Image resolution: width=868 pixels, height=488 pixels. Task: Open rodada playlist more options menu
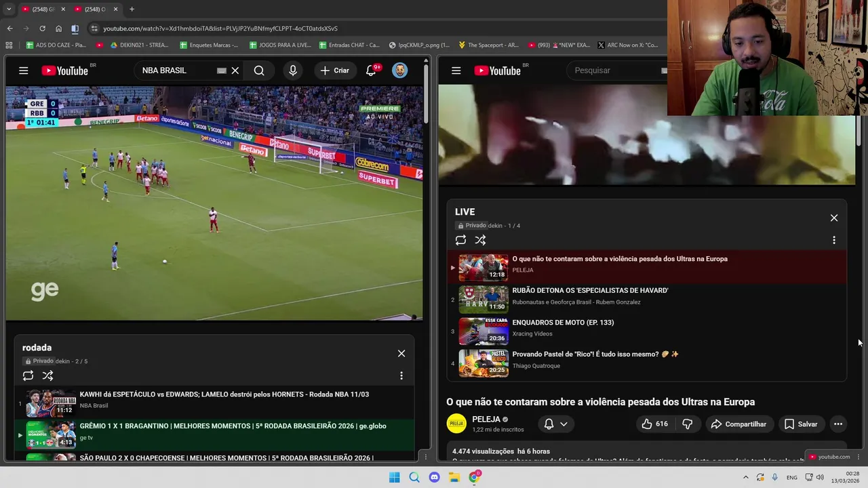point(401,375)
